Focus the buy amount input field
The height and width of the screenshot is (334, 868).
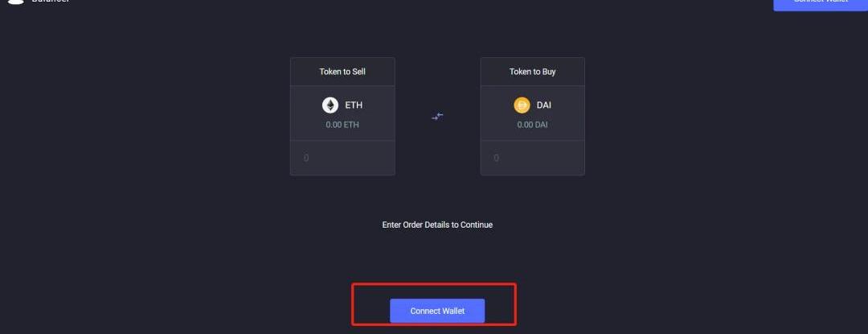coord(533,158)
